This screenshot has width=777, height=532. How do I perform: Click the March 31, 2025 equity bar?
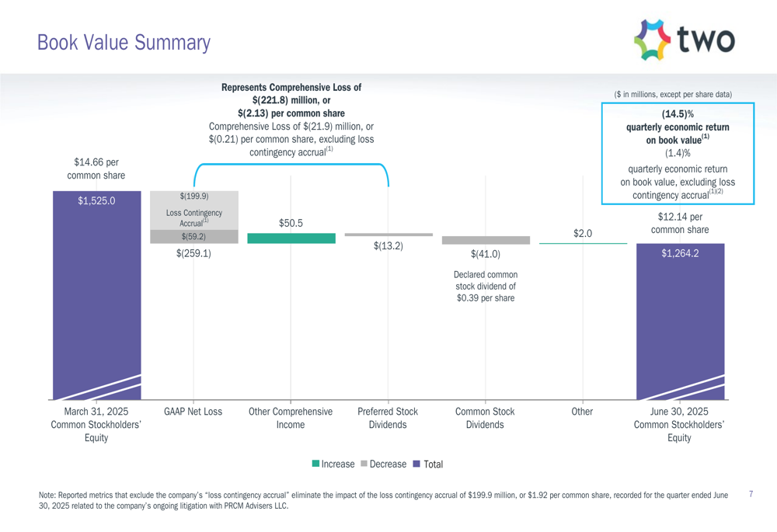(x=97, y=295)
